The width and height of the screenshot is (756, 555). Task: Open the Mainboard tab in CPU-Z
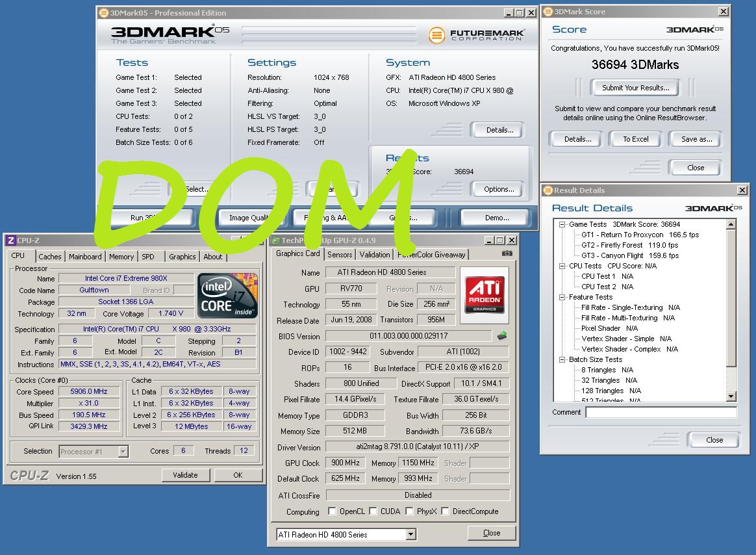click(x=85, y=257)
